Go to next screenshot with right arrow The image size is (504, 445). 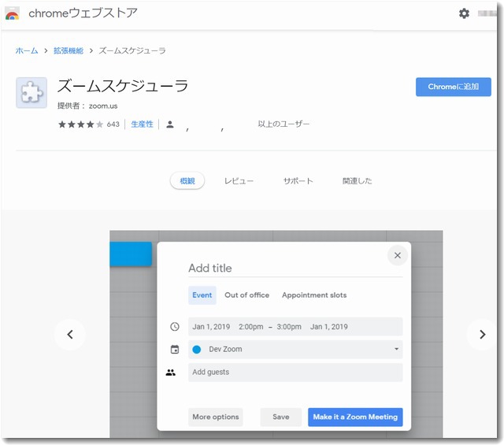[482, 335]
